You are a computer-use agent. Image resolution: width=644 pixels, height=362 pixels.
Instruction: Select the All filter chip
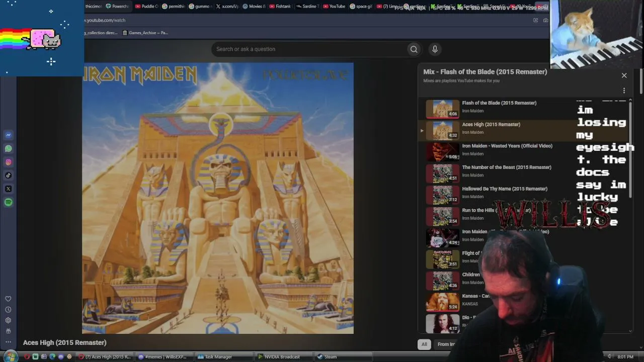424,344
